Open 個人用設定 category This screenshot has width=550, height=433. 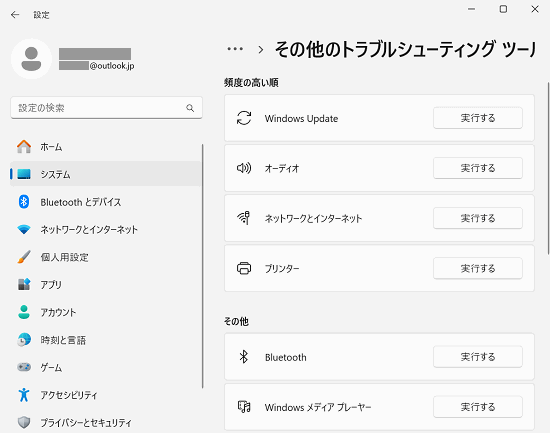[106, 257]
